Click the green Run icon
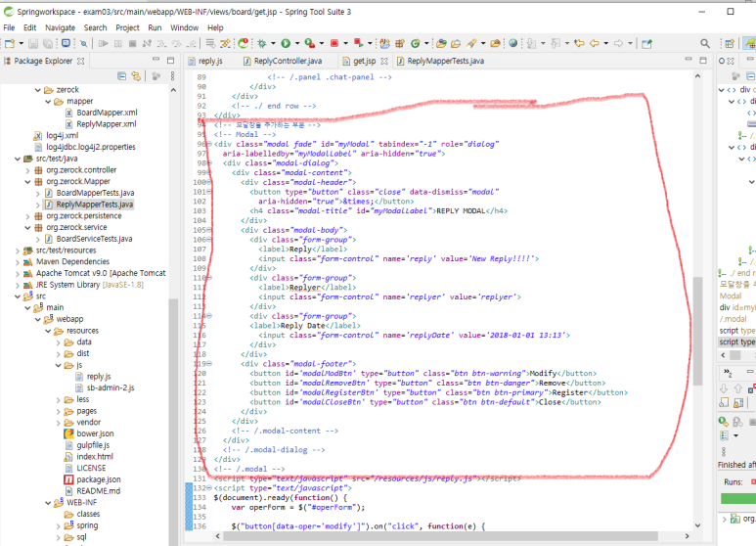 pos(286,43)
